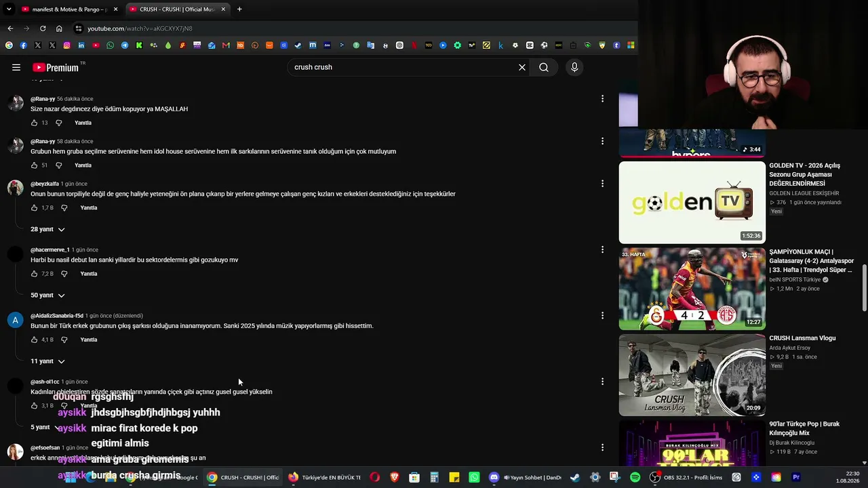The width and height of the screenshot is (868, 488).
Task: Click Yanıtla under @beyzkalfa's comment
Action: [x=89, y=208]
